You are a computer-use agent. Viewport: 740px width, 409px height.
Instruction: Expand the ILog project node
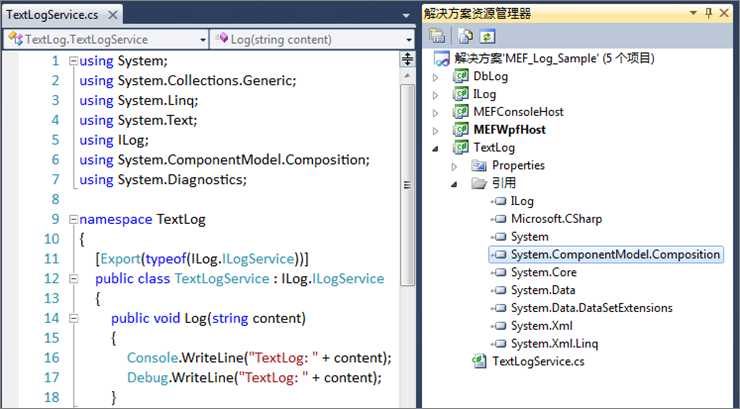click(436, 95)
